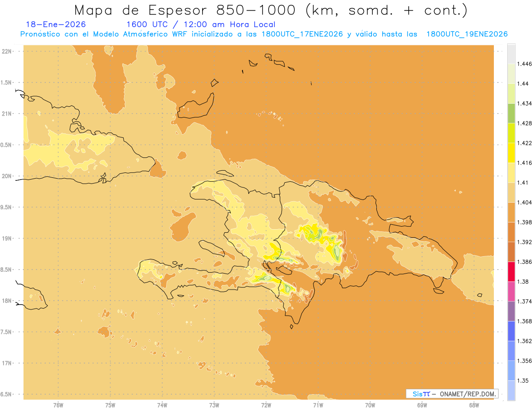The image size is (532, 411).
Task: Click the '20N' latitude label
Action: tap(7, 176)
